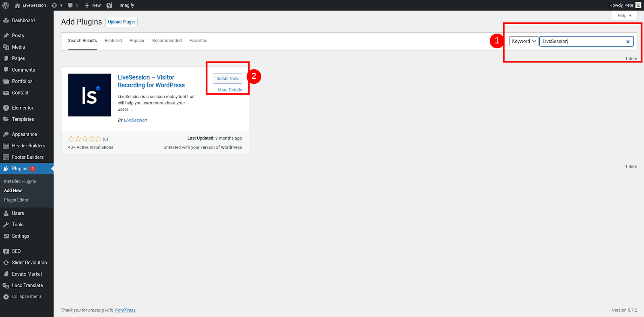
Task: Click the Contact envelope icon in sidebar
Action: 6,93
